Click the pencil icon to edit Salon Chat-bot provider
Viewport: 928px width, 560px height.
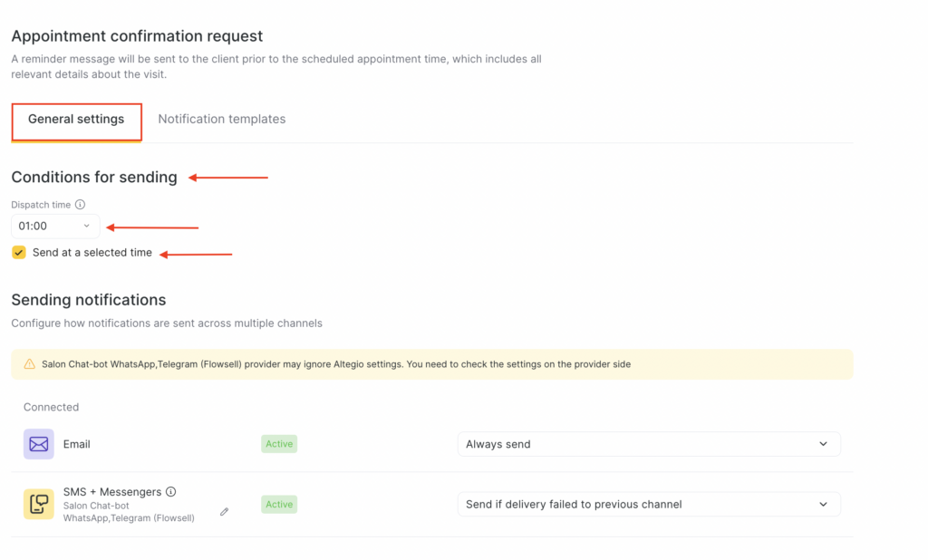pos(224,512)
